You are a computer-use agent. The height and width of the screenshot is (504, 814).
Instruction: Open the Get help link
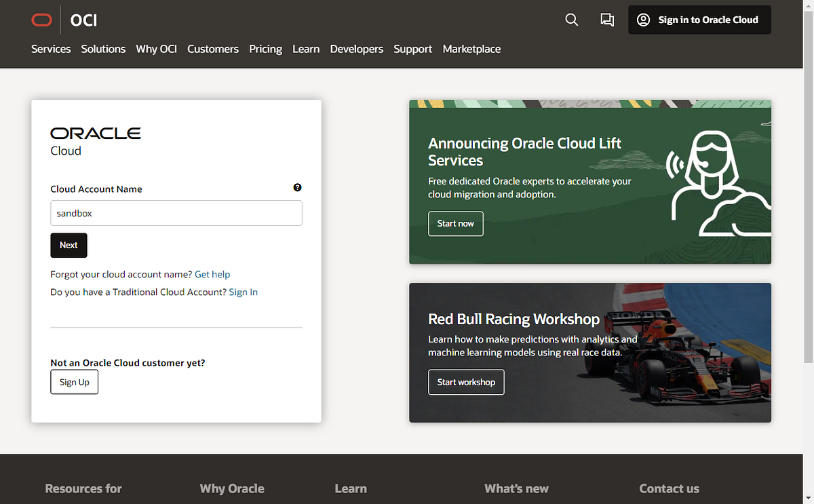pos(212,274)
